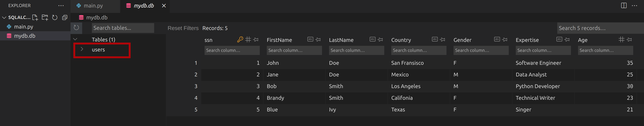
Task: Collapse the SQLALC... workspace folder
Action: 4,17
